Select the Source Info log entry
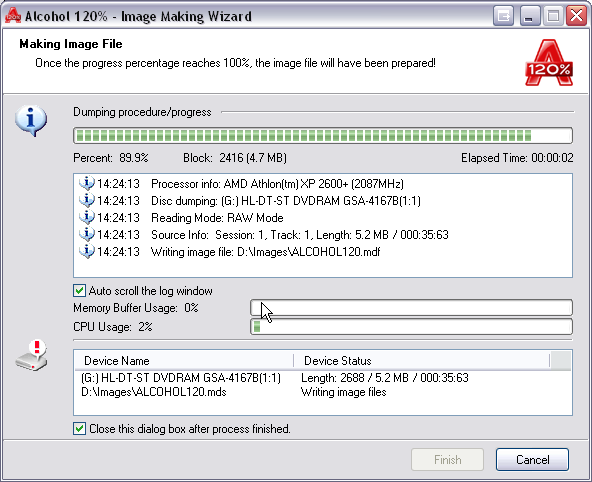This screenshot has width=592, height=482. (323, 235)
